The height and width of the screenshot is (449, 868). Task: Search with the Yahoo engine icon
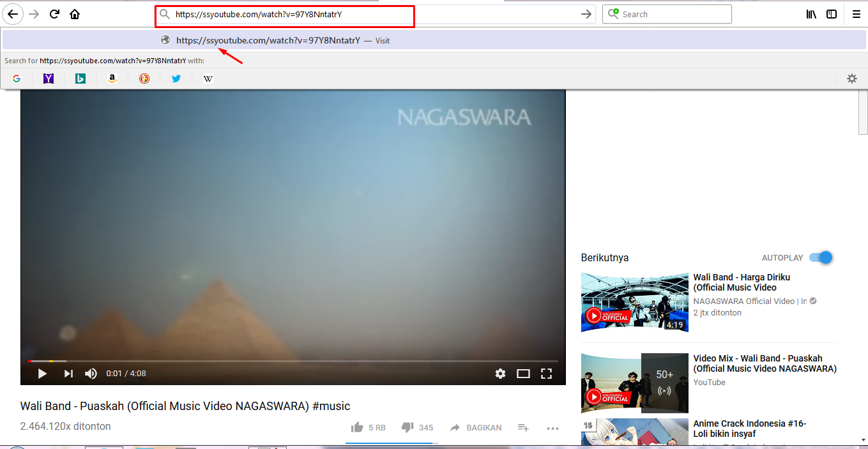pyautogui.click(x=49, y=79)
